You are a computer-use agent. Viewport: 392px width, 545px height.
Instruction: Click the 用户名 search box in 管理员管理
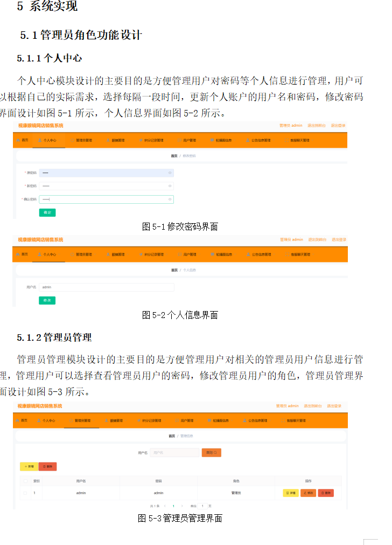coord(174,453)
